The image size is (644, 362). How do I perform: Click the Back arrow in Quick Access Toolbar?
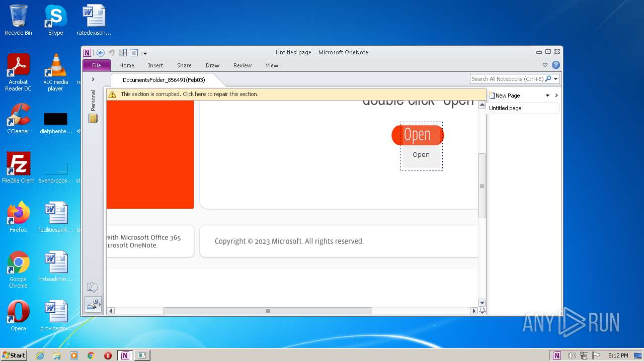(x=101, y=52)
